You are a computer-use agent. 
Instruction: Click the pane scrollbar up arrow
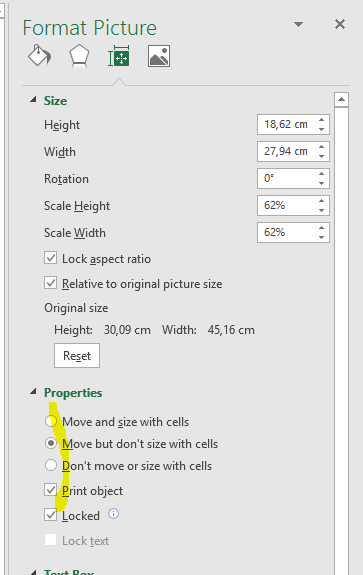pos(341,99)
